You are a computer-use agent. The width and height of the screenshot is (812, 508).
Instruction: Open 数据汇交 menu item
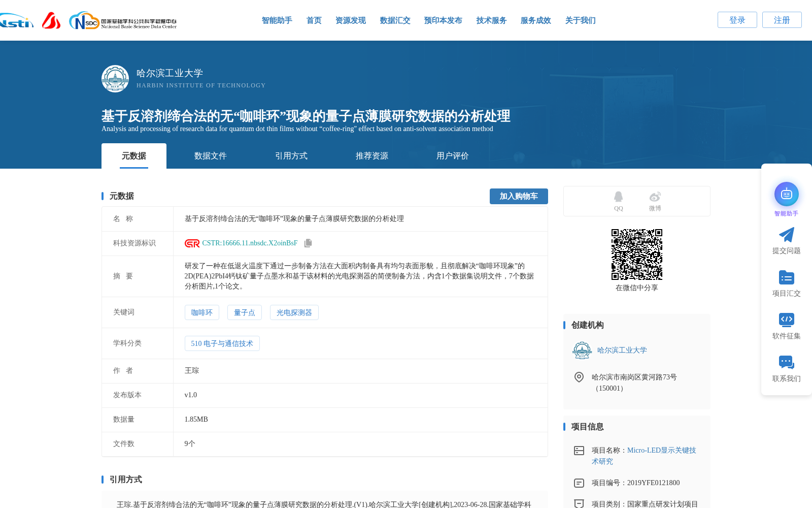click(x=395, y=20)
